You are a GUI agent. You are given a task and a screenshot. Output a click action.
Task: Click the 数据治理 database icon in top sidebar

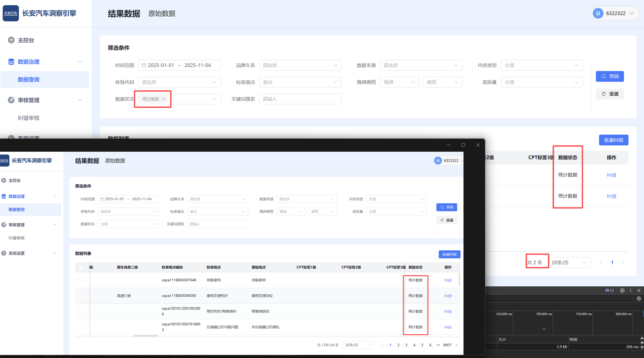(x=11, y=62)
